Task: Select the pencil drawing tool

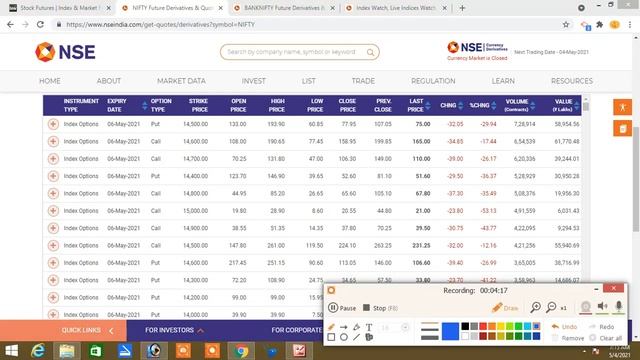Action: (331, 327)
